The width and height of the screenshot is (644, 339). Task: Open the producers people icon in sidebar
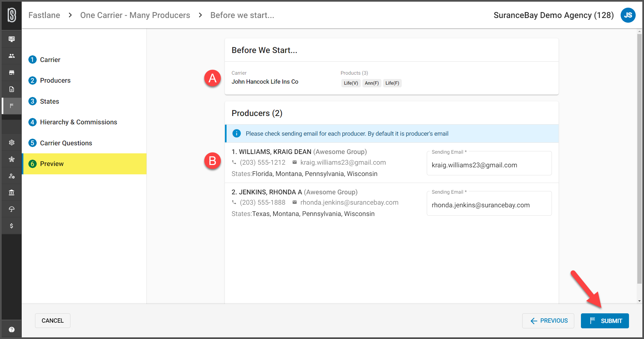pos(12,56)
